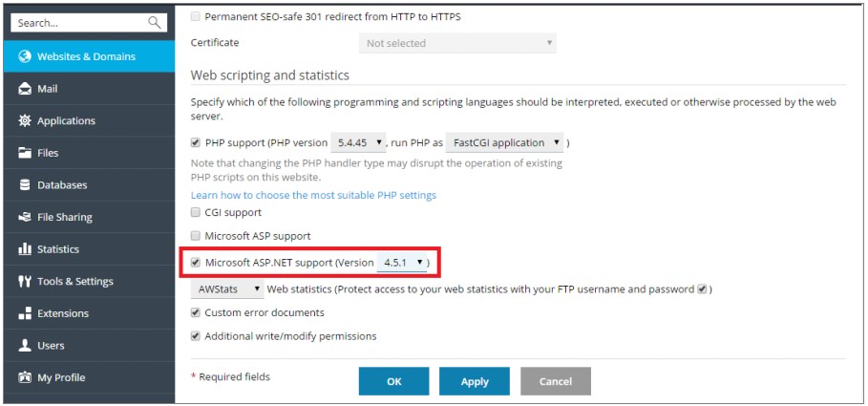The width and height of the screenshot is (868, 406).
Task: Click the Mail envelope icon
Action: coord(25,89)
